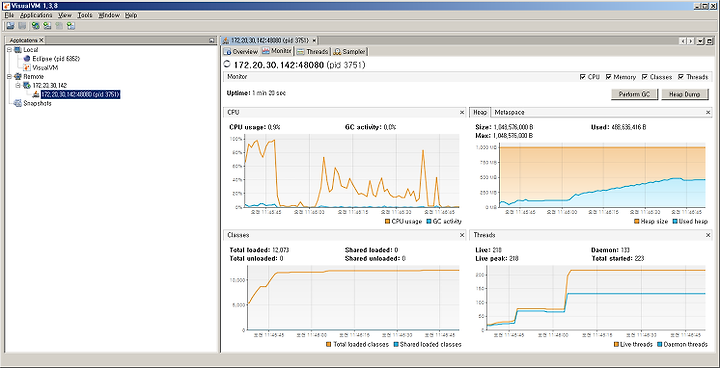Click the Uptime value text
This screenshot has width=720, height=368.
[x=268, y=93]
